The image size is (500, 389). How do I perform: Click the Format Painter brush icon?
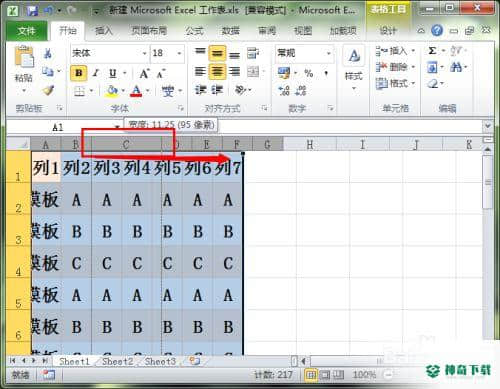(x=48, y=90)
